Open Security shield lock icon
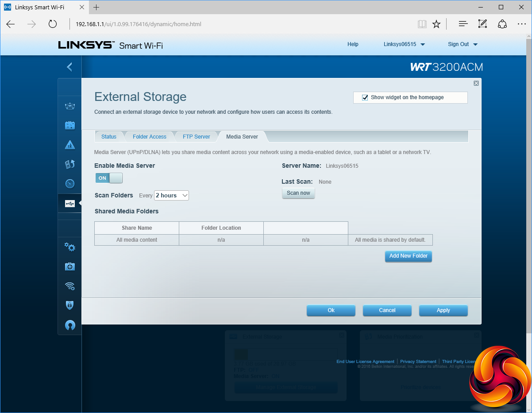Screen dimensions: 532x413 pos(69,305)
